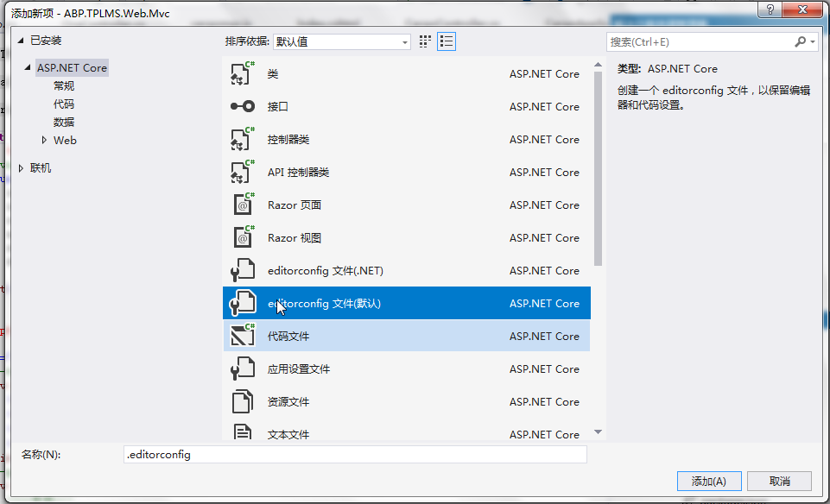Click the API 控制器类 name text
Image resolution: width=830 pixels, height=504 pixels.
click(299, 172)
